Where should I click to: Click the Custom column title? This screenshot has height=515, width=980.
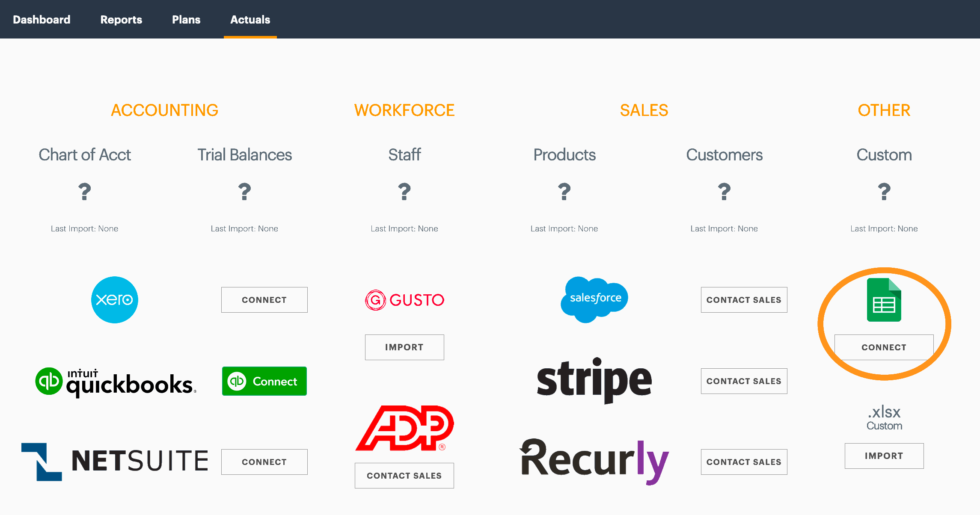884,155
